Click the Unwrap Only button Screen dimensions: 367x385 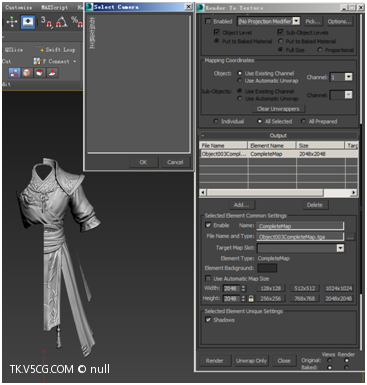(x=251, y=361)
